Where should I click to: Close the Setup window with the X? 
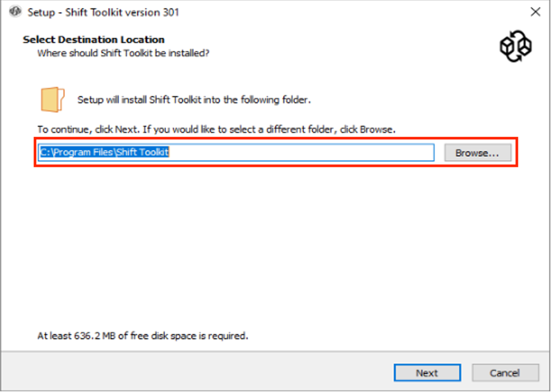point(535,12)
